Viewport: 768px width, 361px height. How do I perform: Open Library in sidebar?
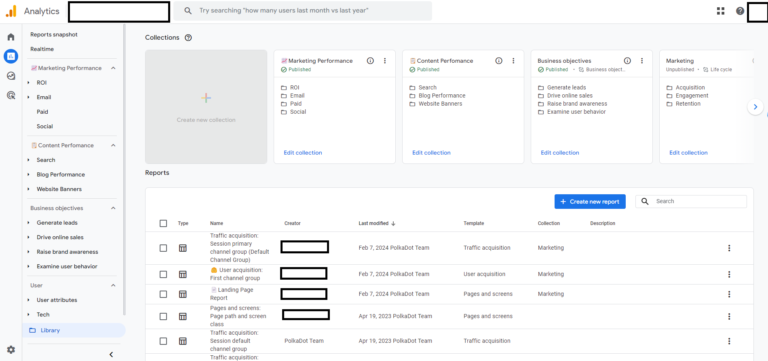coord(73,330)
